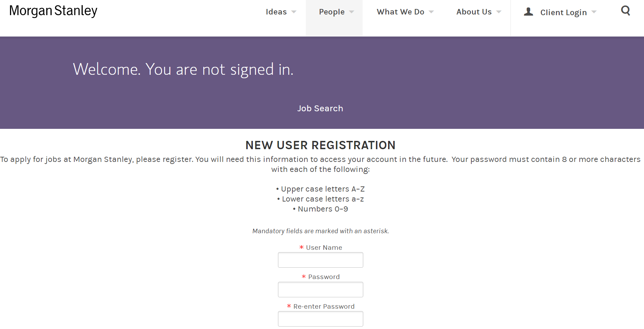Select the People menu item

(x=332, y=12)
